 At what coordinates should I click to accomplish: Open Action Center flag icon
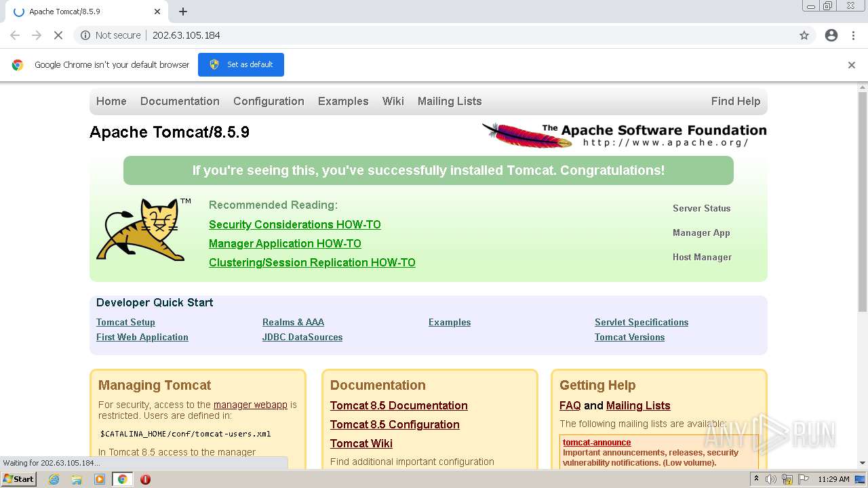pos(802,479)
